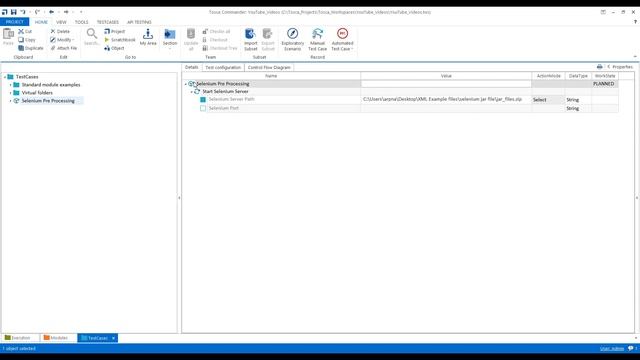The width and height of the screenshot is (640, 360).
Task: Collapse Selenium Pre Processing row in details grid
Action: click(x=186, y=84)
